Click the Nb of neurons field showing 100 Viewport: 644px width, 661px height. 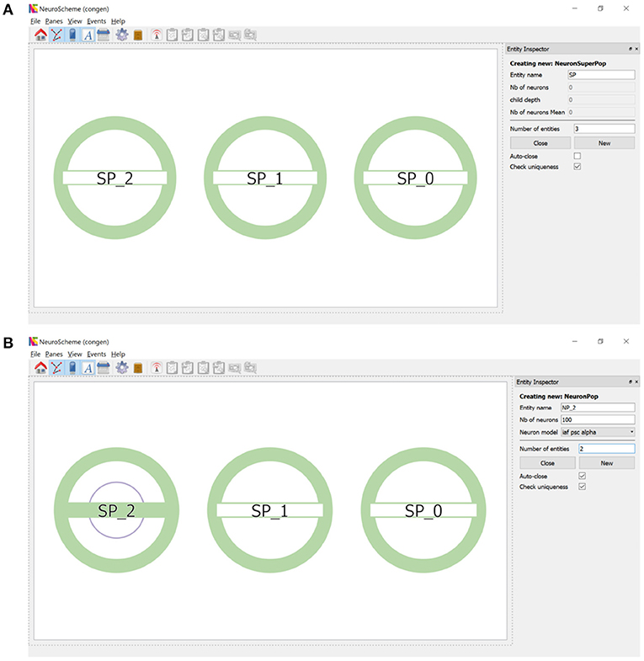click(x=598, y=419)
